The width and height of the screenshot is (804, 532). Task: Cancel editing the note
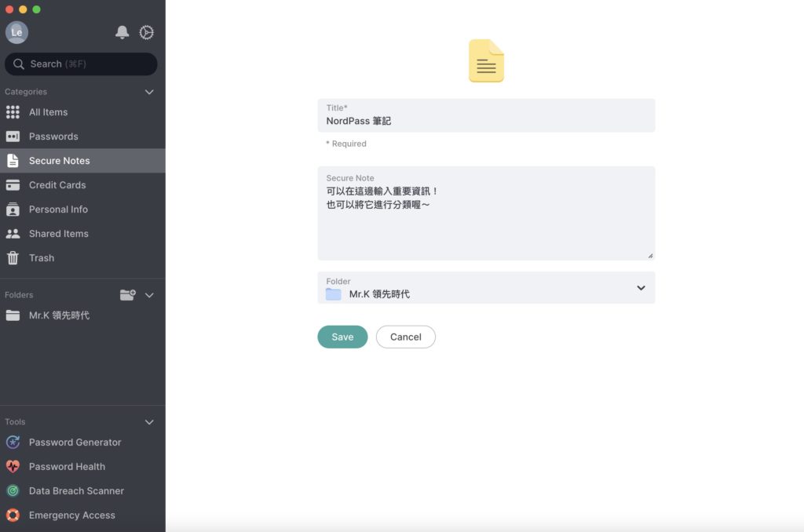(x=406, y=337)
